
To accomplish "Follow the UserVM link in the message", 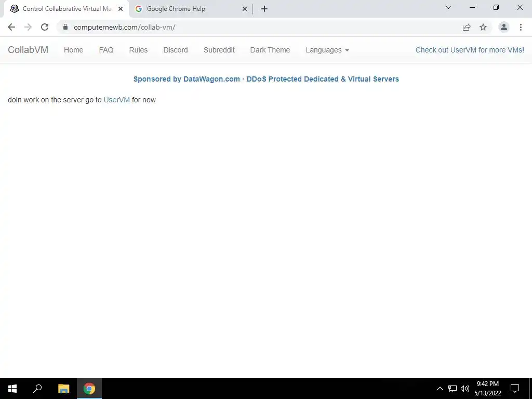I will pos(117,100).
